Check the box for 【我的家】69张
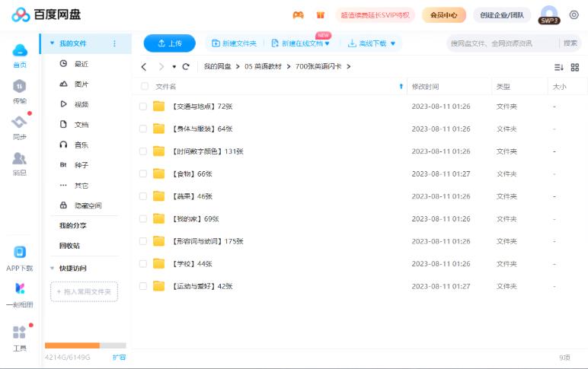 click(143, 219)
